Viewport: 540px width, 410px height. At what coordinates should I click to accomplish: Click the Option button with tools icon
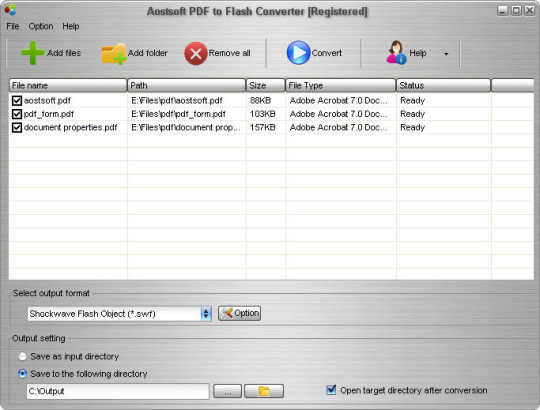click(239, 313)
